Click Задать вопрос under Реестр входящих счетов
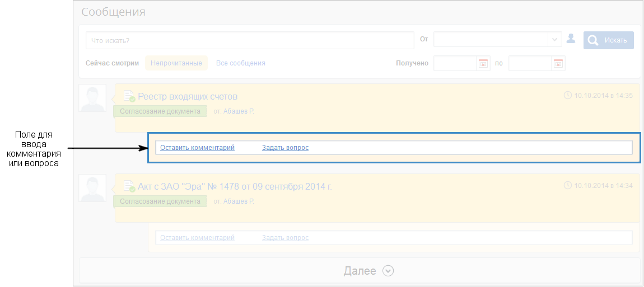Viewport: 644px width, 287px height. coord(285,148)
